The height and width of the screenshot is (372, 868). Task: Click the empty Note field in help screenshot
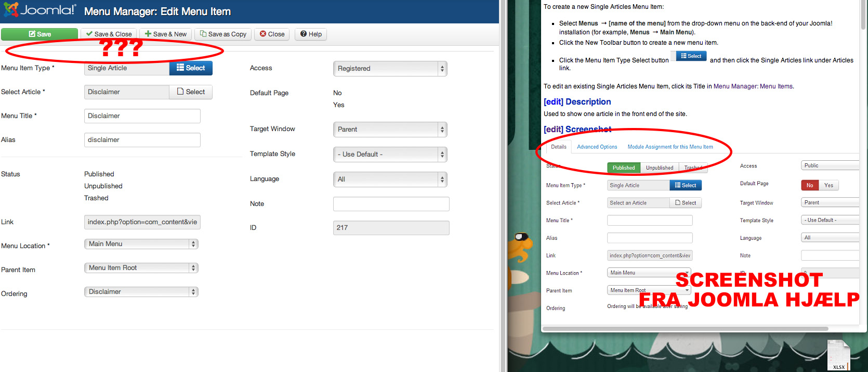pyautogui.click(x=830, y=255)
